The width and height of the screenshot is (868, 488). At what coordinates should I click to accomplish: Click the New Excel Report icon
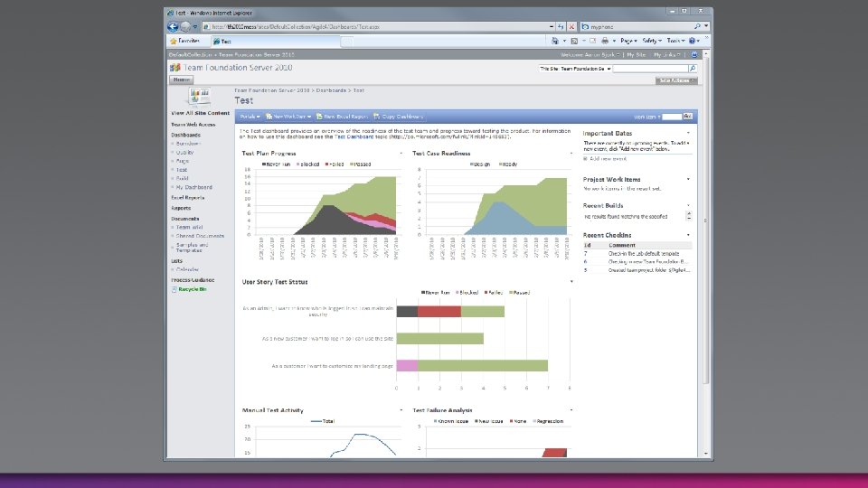coord(319,117)
